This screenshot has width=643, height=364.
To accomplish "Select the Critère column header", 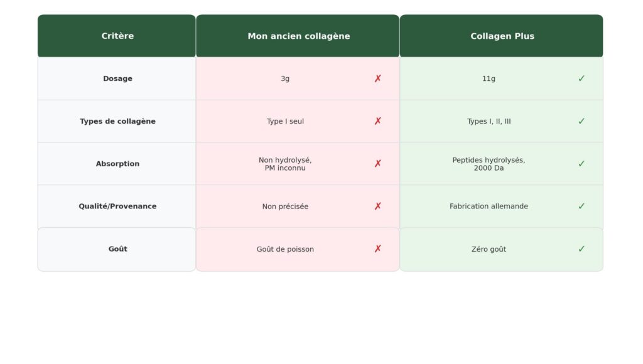I will click(x=117, y=36).
